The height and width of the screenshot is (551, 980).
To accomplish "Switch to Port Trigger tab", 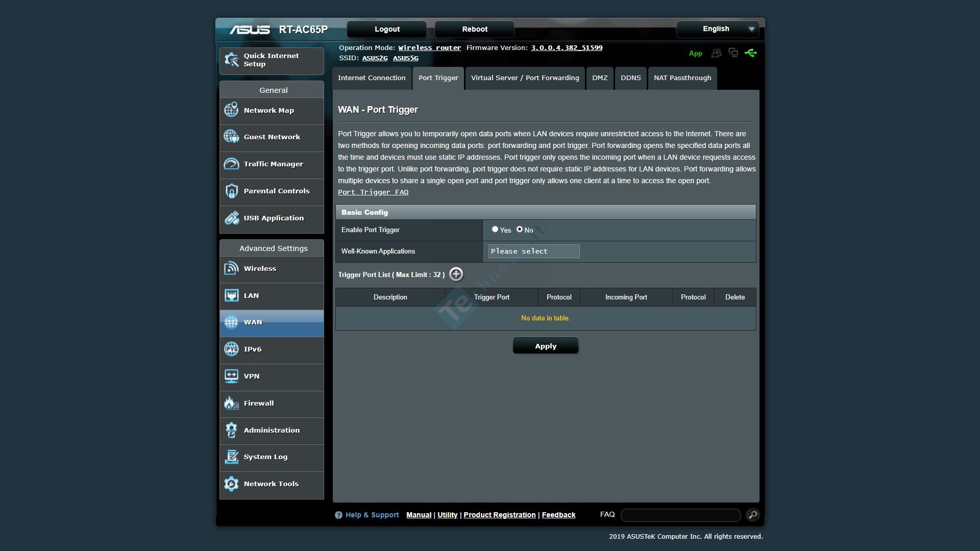I will [438, 78].
